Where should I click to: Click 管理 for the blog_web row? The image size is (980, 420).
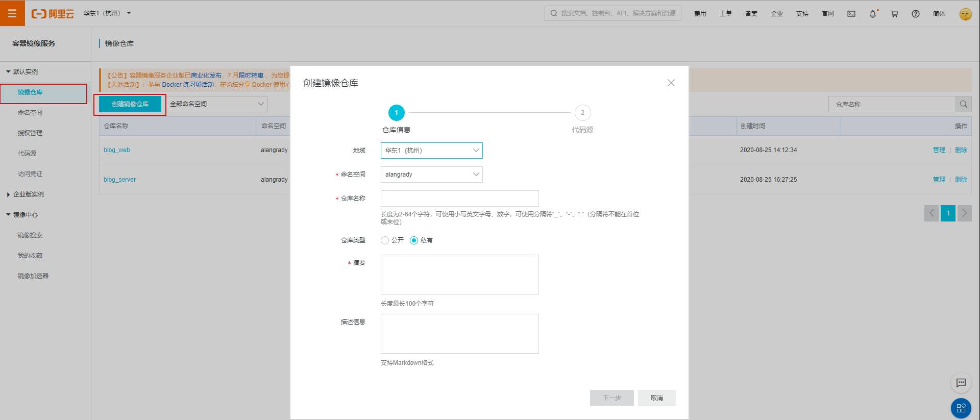pyautogui.click(x=939, y=150)
